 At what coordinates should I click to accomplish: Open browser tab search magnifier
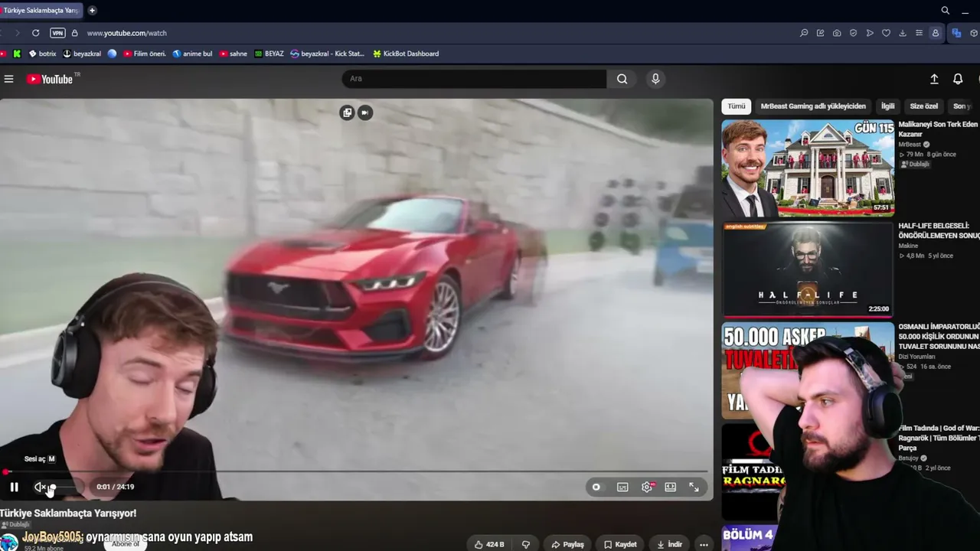point(946,11)
